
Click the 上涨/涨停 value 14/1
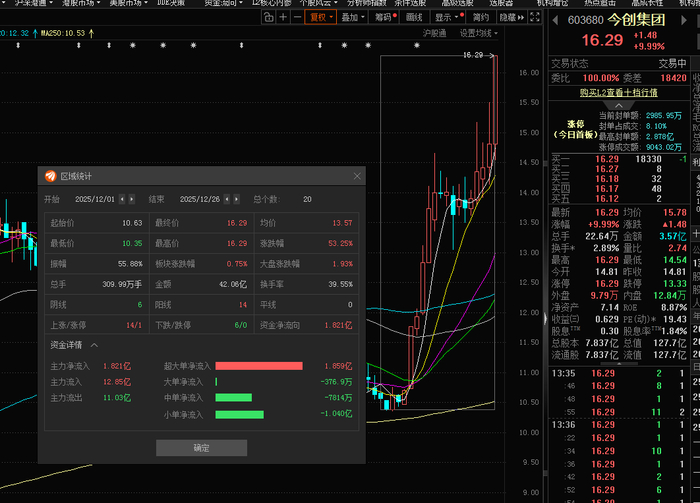tap(133, 325)
